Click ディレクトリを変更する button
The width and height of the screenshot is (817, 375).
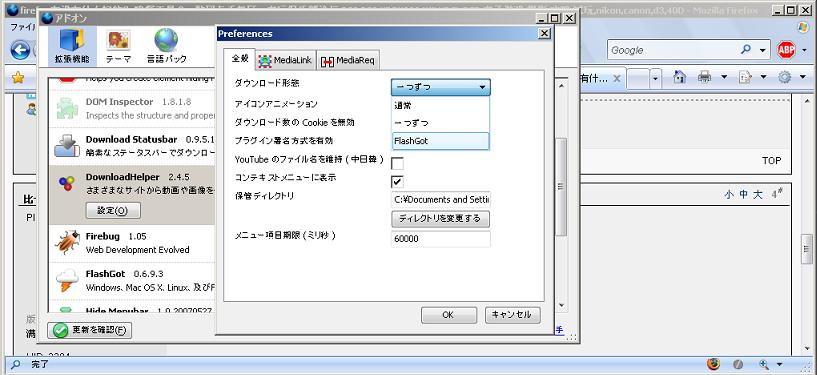(x=440, y=219)
